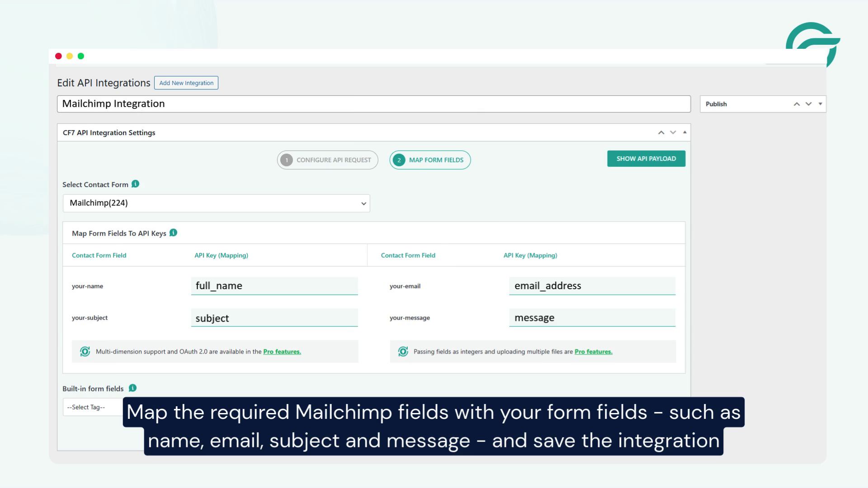The width and height of the screenshot is (868, 488).
Task: Switch to the Configure API Request step
Action: 327,160
